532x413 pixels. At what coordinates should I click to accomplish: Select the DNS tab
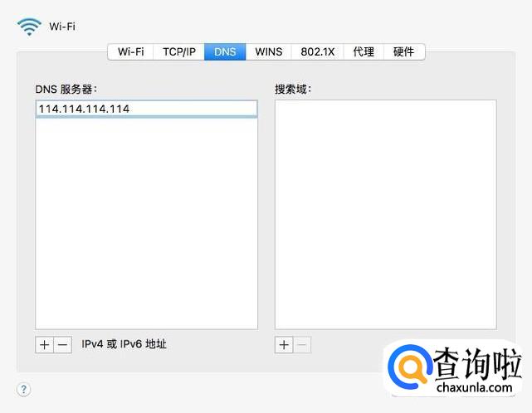pyautogui.click(x=225, y=52)
